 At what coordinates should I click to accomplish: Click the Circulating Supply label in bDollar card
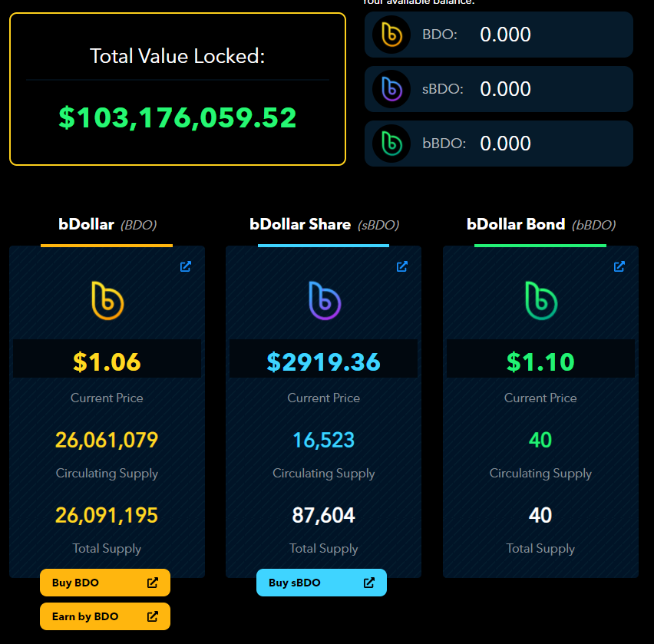click(107, 474)
